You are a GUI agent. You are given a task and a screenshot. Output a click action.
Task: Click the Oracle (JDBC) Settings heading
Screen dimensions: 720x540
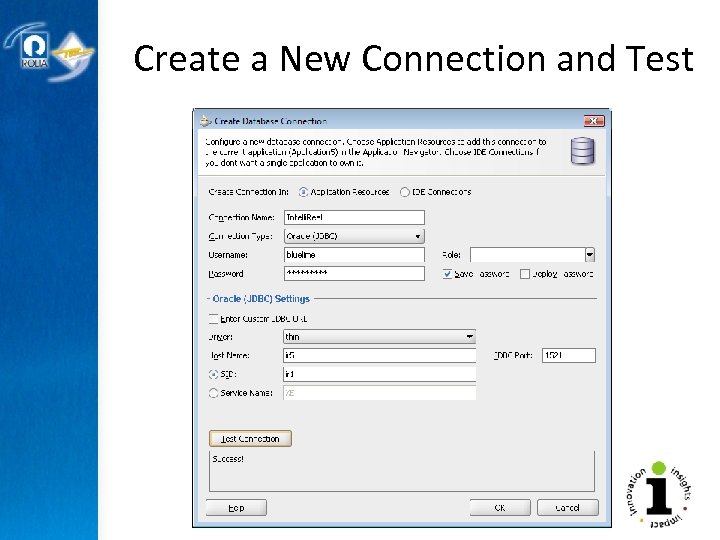[261, 299]
